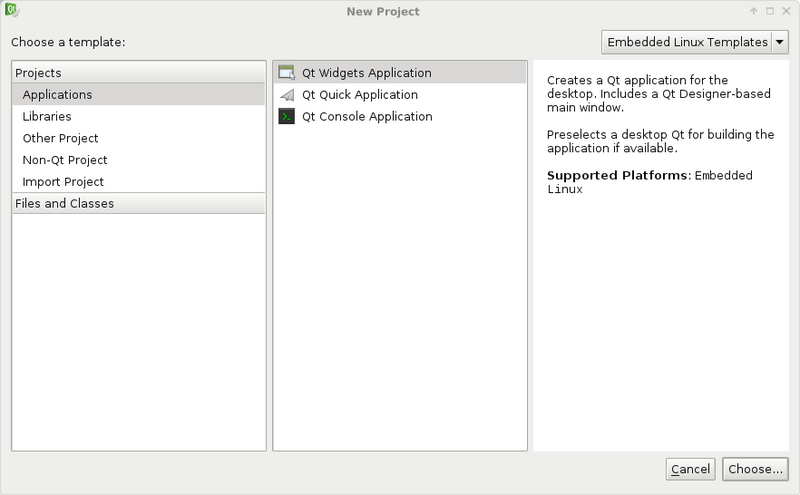Select Qt Widgets Application template text

[x=366, y=73]
